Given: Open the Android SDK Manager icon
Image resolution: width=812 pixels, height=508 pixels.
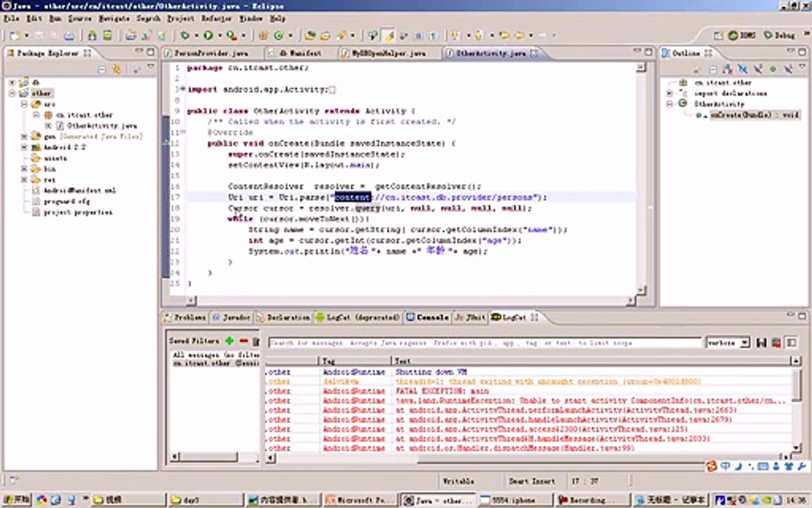Looking at the screenshot, I should [x=92, y=35].
